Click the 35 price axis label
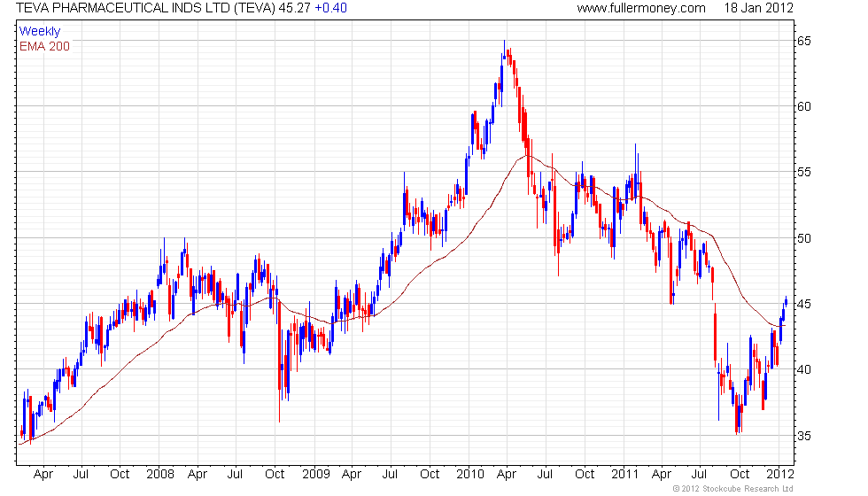The image size is (868, 496). pos(804,436)
